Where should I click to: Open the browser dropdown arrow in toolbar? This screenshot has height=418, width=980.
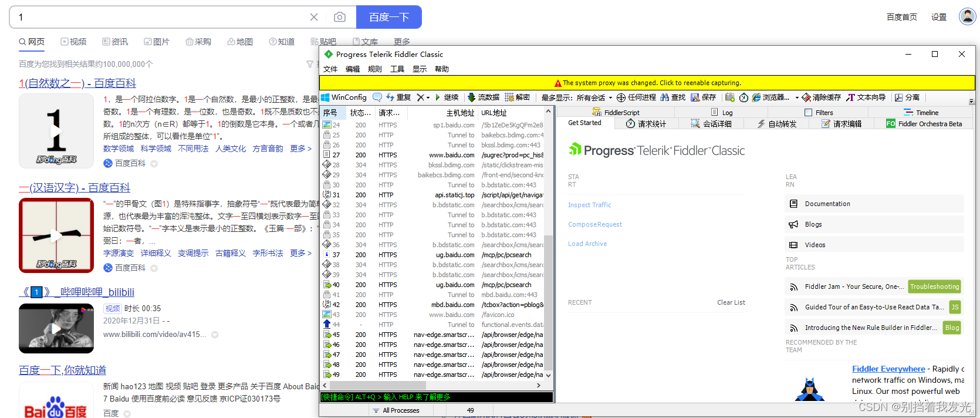(x=797, y=97)
